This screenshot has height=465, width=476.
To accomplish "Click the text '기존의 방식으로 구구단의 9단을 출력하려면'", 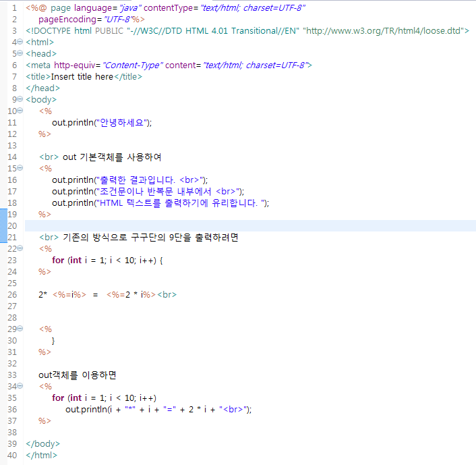I will coord(150,238).
